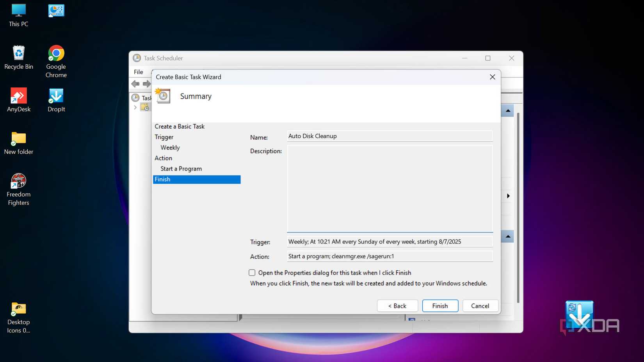Click the back navigation arrow in Task Scheduler
This screenshot has width=644, height=362.
135,83
